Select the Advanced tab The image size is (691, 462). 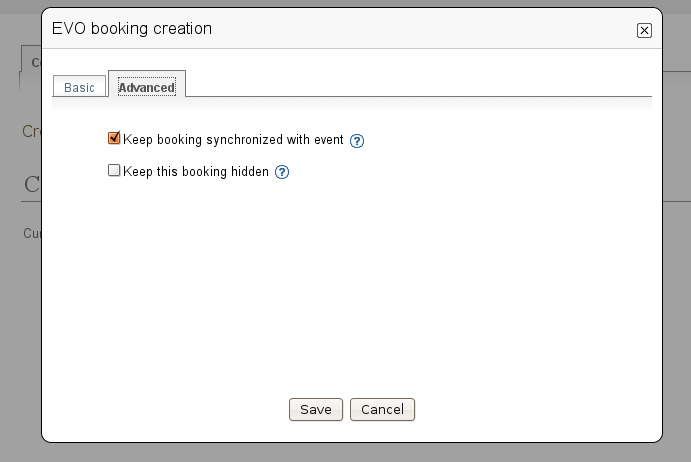(147, 87)
